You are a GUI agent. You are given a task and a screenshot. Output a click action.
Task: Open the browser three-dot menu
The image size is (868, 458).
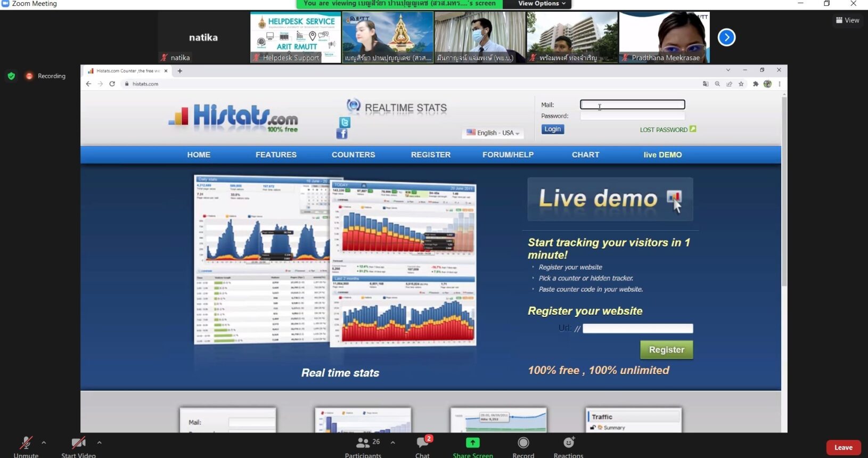pyautogui.click(x=780, y=84)
